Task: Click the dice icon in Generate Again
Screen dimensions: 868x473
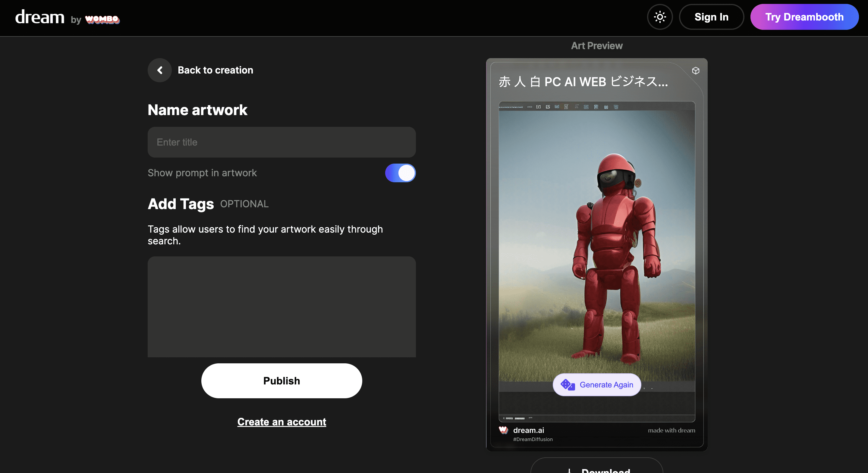Action: [x=568, y=384]
